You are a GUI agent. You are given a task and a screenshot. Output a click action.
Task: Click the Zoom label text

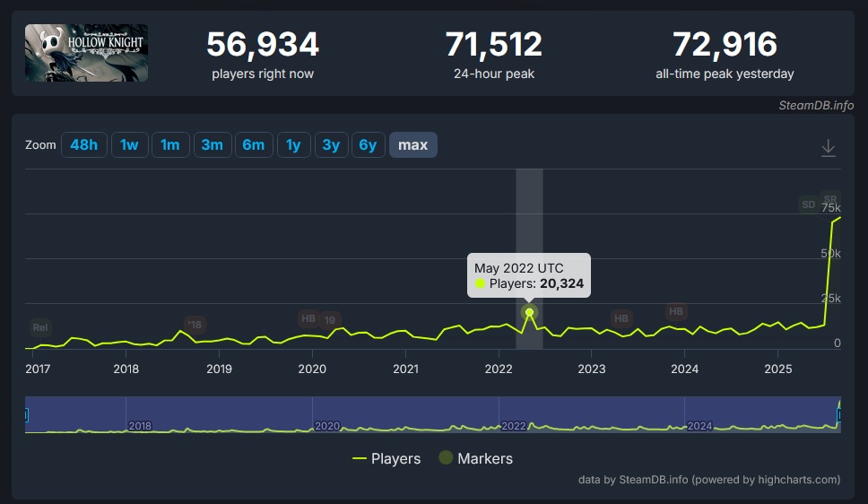(40, 145)
